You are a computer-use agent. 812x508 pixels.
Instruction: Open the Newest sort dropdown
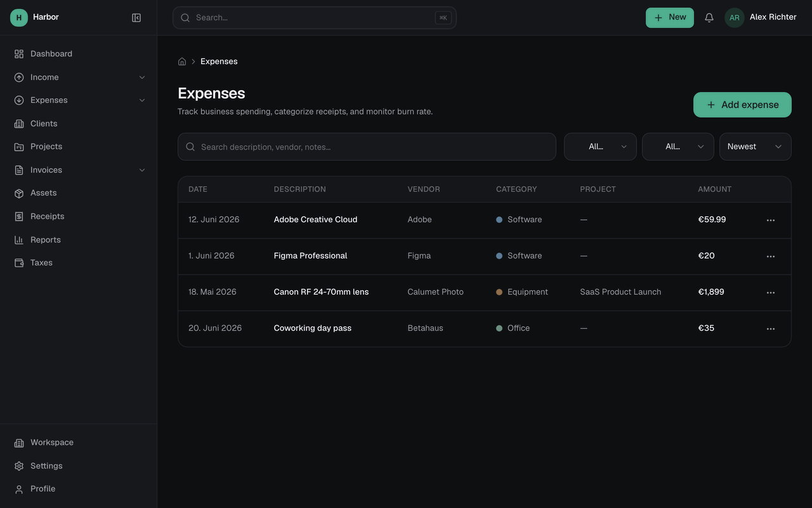(756, 147)
